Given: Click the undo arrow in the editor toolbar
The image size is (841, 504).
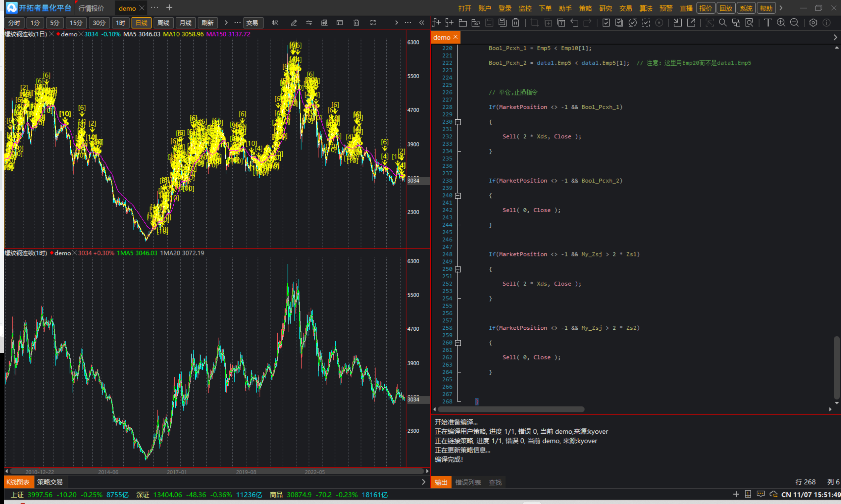Looking at the screenshot, I should pos(574,23).
